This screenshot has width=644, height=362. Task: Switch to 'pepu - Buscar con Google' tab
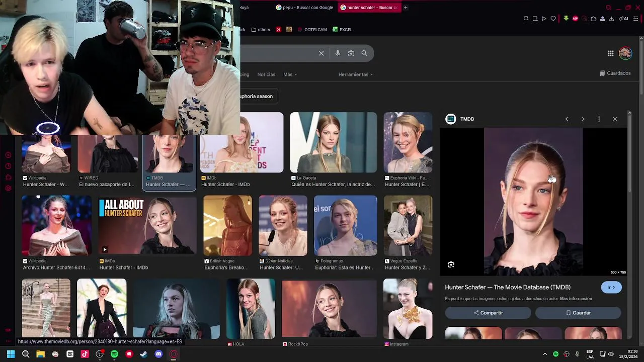(304, 8)
